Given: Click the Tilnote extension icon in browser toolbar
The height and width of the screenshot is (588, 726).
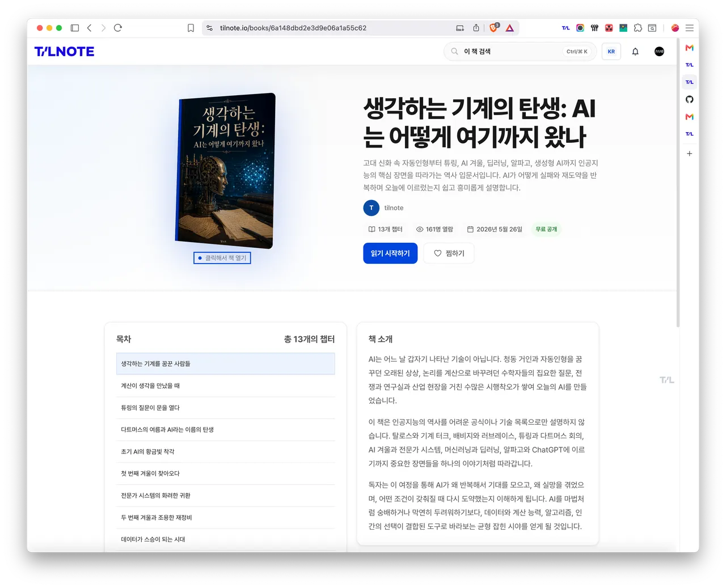Looking at the screenshot, I should 565,28.
